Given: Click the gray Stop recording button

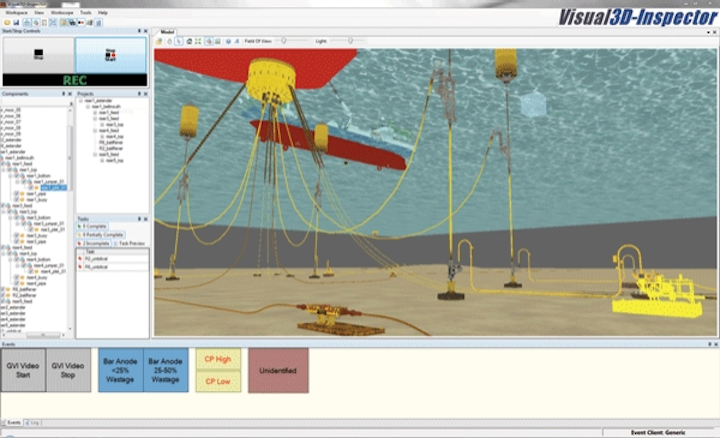Looking at the screenshot, I should coord(39,55).
